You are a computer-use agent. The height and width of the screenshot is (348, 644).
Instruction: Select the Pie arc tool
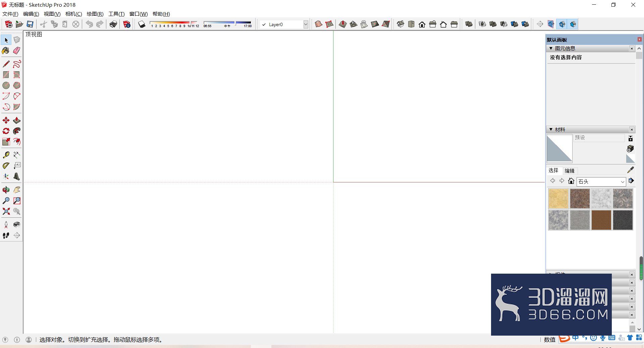(x=17, y=107)
